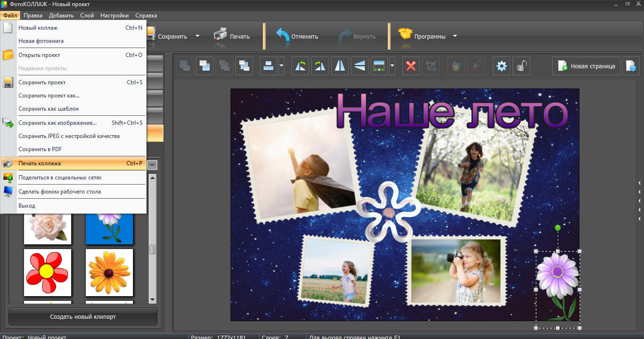Select the purple flower clipart on blue

click(109, 229)
